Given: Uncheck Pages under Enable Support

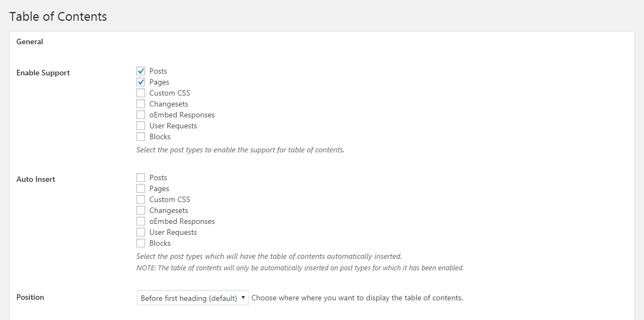Looking at the screenshot, I should coord(141,82).
